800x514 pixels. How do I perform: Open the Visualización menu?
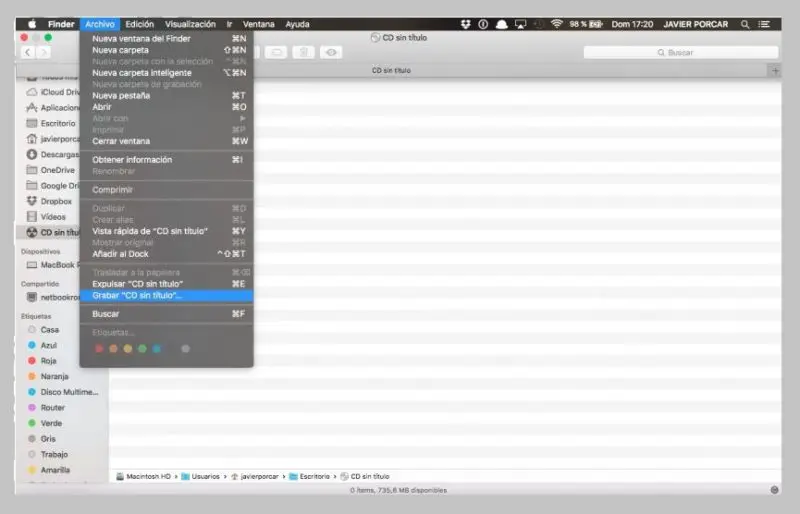[190, 24]
